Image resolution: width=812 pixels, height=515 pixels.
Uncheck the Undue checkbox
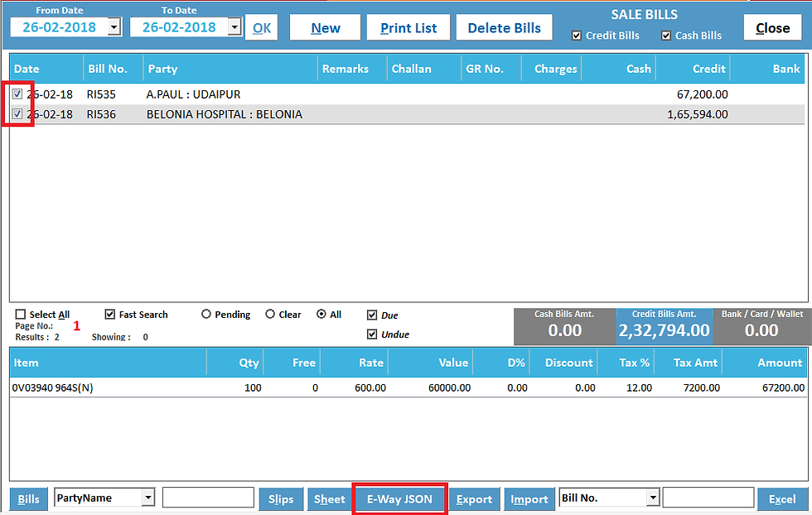click(372, 334)
